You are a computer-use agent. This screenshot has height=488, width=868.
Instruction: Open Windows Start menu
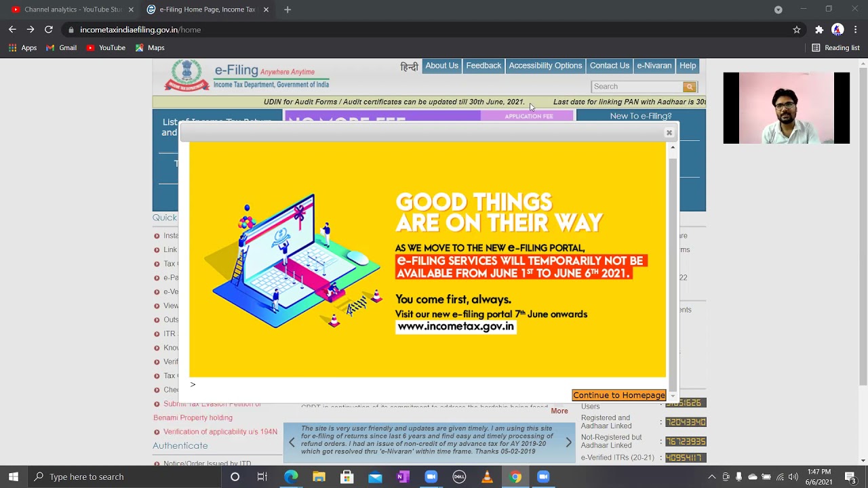14,477
